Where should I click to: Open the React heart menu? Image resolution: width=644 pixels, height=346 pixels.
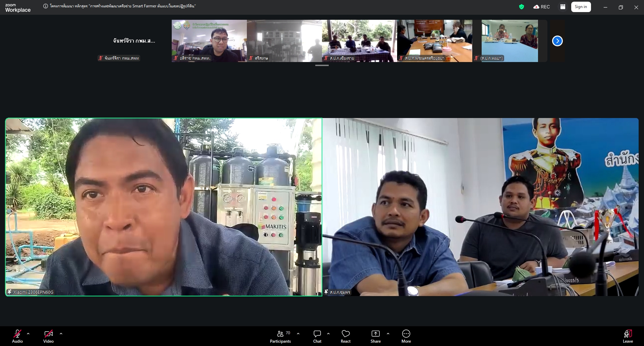click(x=345, y=336)
